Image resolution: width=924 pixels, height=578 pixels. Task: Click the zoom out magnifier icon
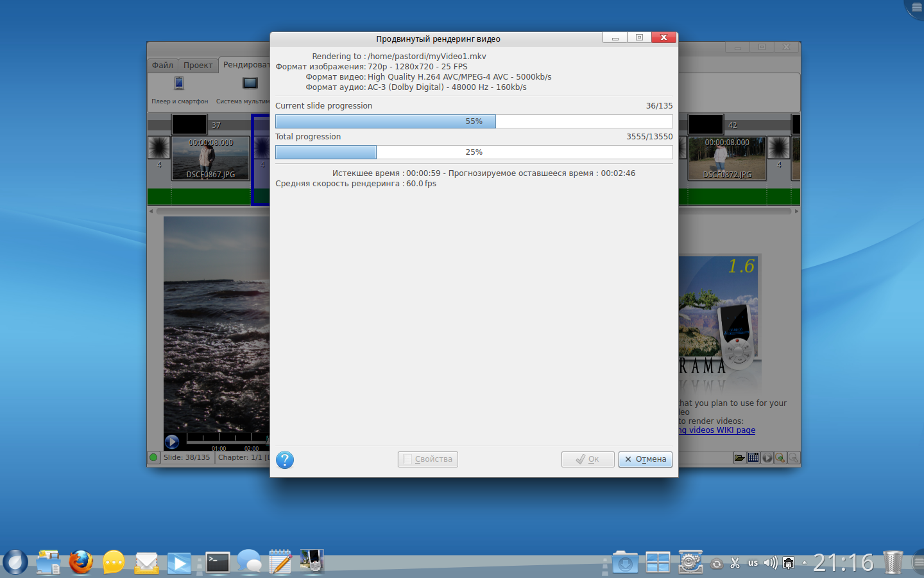click(x=794, y=458)
